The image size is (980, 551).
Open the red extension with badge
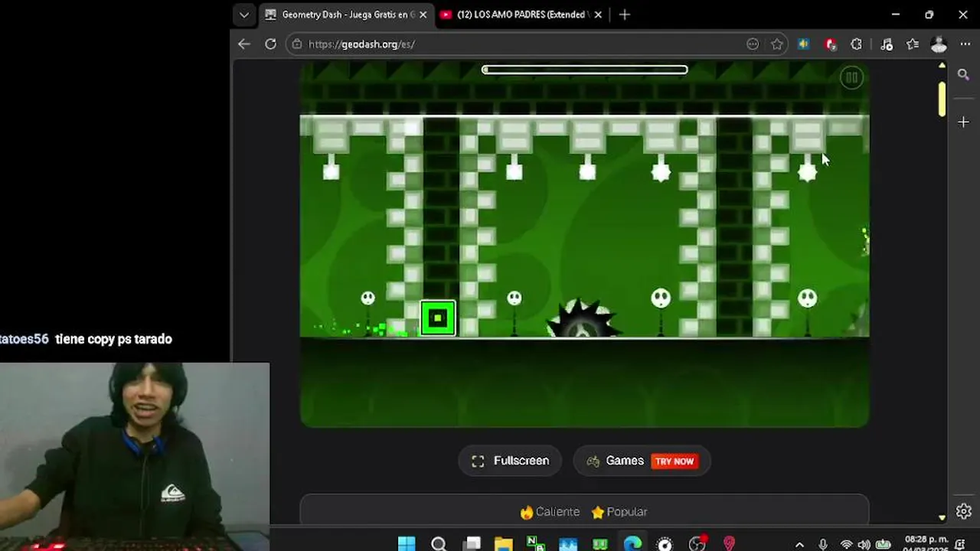pos(831,44)
